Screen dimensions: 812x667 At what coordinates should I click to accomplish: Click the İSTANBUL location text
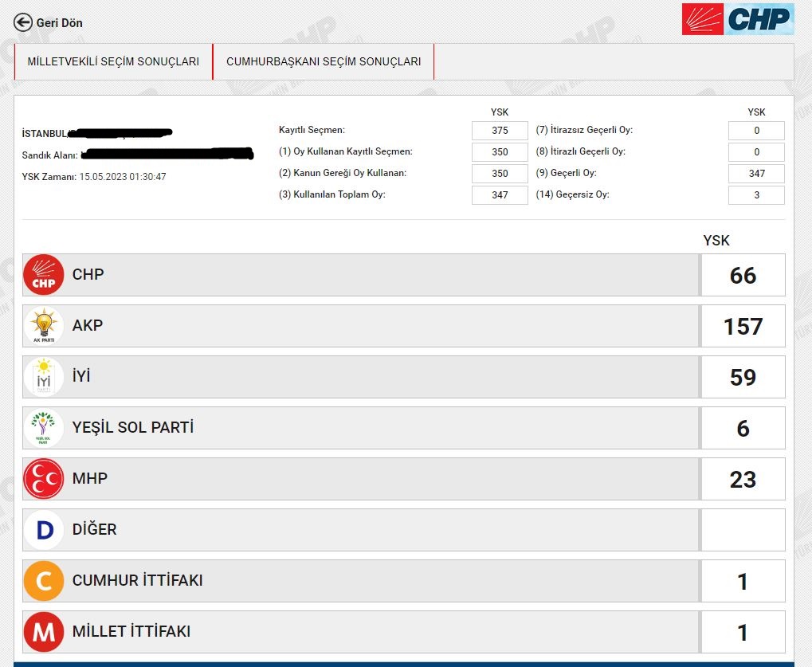(44, 134)
